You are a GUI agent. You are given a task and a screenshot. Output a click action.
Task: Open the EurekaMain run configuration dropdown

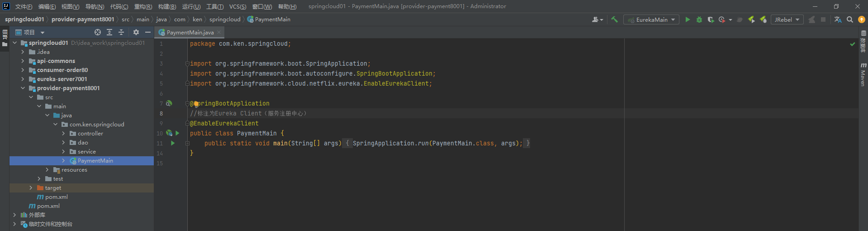pos(651,19)
